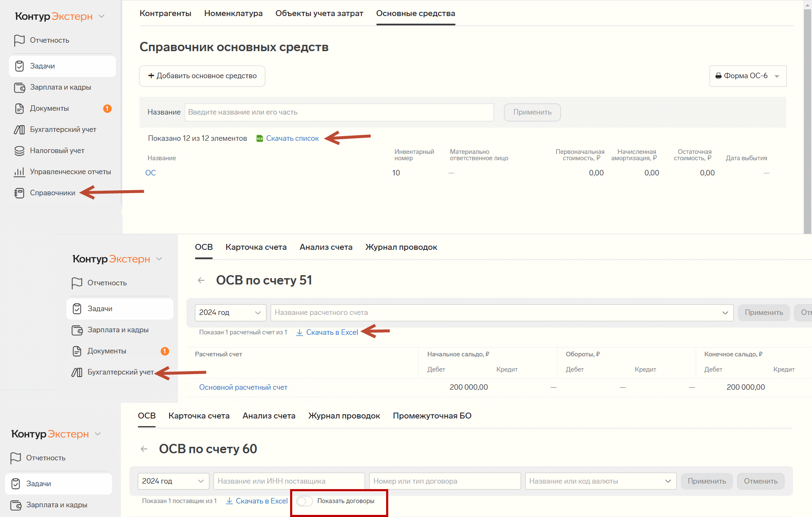Click the back arrow next to ОСВ по счету 51

pos(201,280)
